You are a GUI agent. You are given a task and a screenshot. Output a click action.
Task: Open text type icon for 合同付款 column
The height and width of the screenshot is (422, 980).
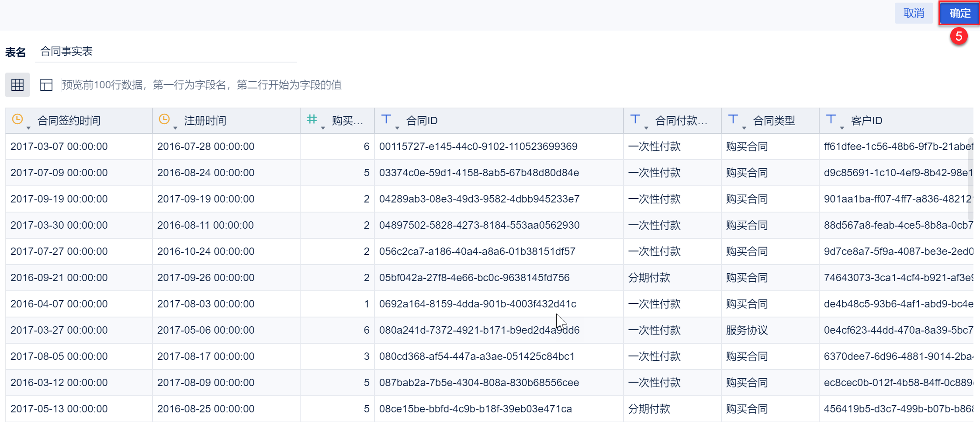click(635, 119)
